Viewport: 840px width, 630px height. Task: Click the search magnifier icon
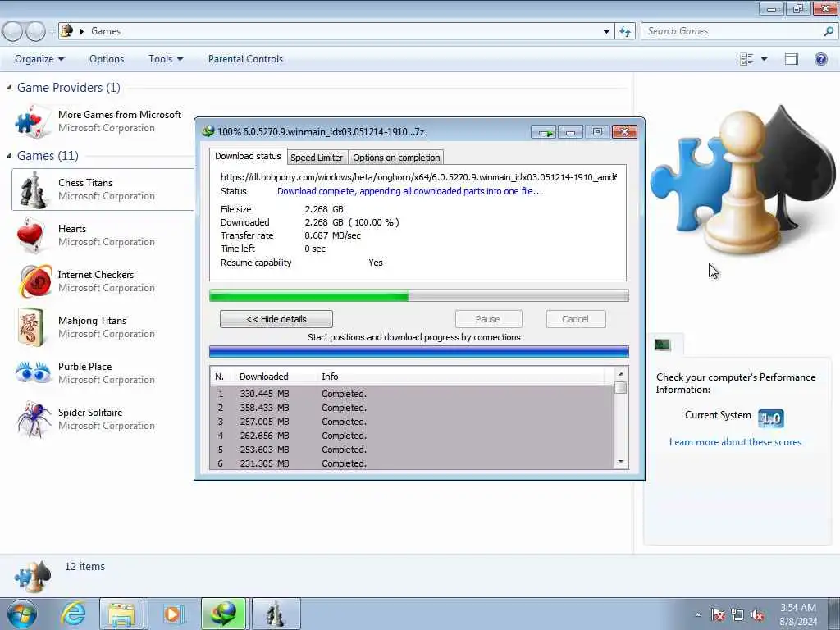tap(829, 31)
